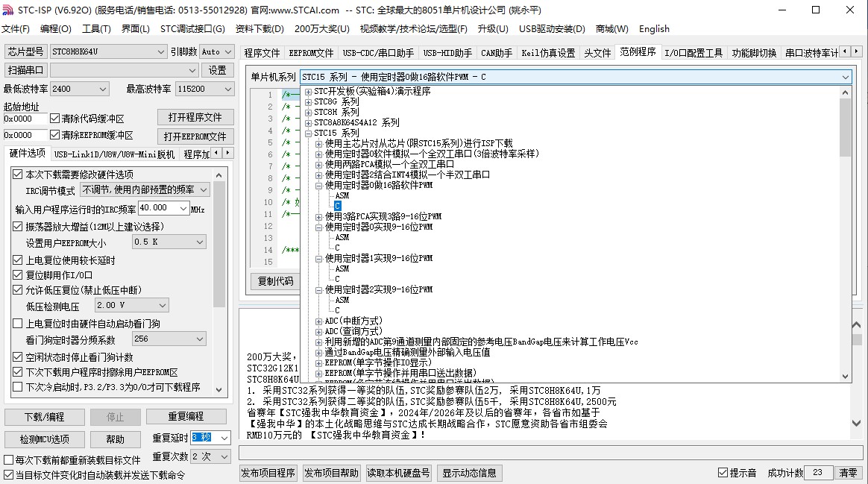The image size is (868, 484).
Task: Click tab strip left scroll arrow at top
Action: pyautogui.click(x=846, y=51)
